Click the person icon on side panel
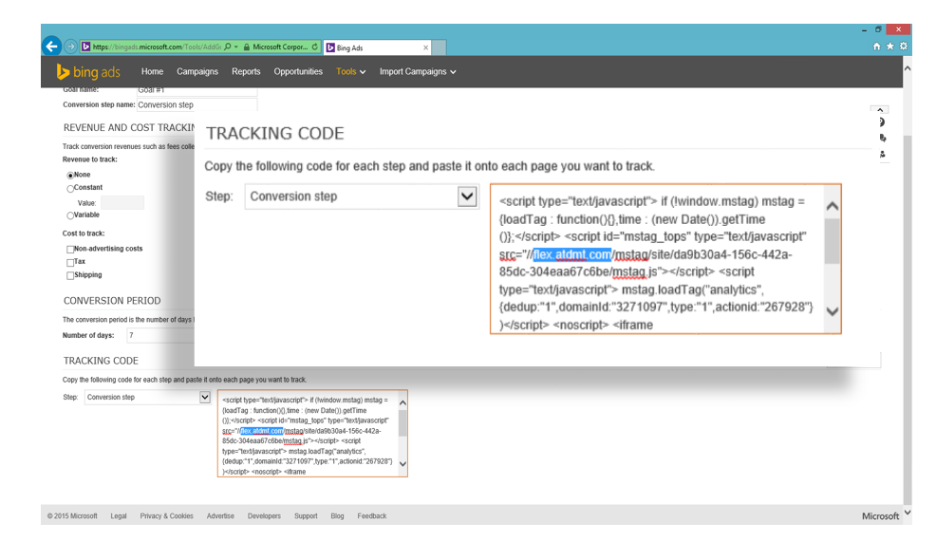The image size is (936, 560). coord(882,154)
